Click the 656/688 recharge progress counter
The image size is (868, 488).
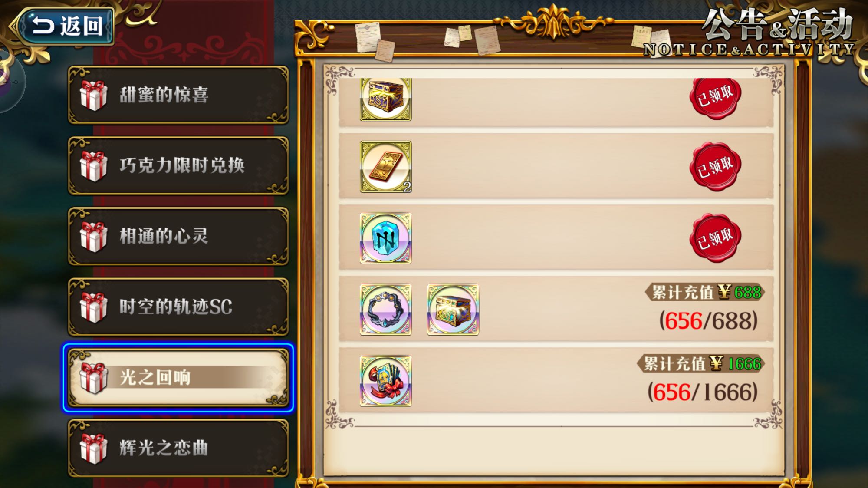[708, 321]
